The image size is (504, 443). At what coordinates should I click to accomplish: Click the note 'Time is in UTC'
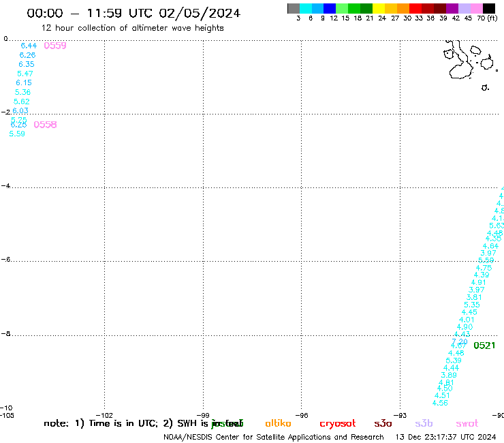tap(123, 423)
